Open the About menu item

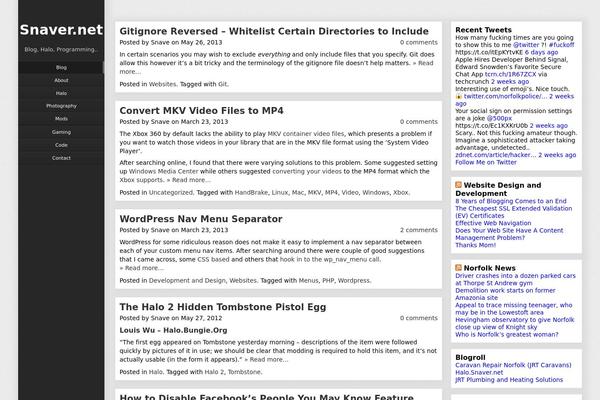(61, 80)
